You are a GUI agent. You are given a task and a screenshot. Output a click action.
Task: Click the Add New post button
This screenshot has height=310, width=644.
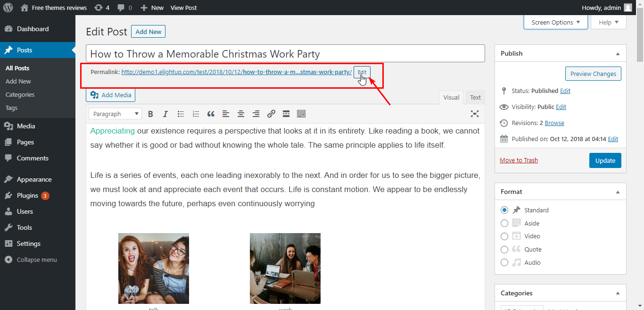pos(148,32)
